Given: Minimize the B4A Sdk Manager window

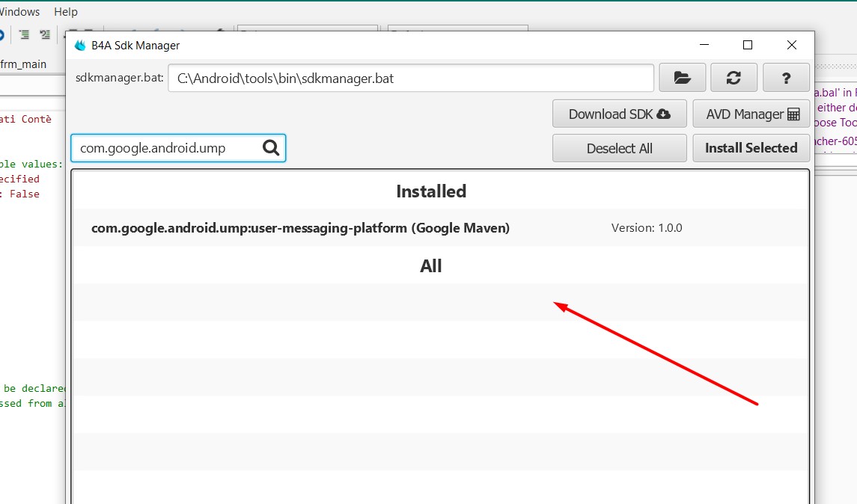Looking at the screenshot, I should 704,46.
